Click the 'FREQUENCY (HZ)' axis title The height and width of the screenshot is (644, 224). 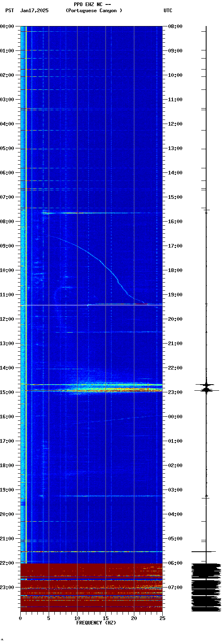[96, 623]
